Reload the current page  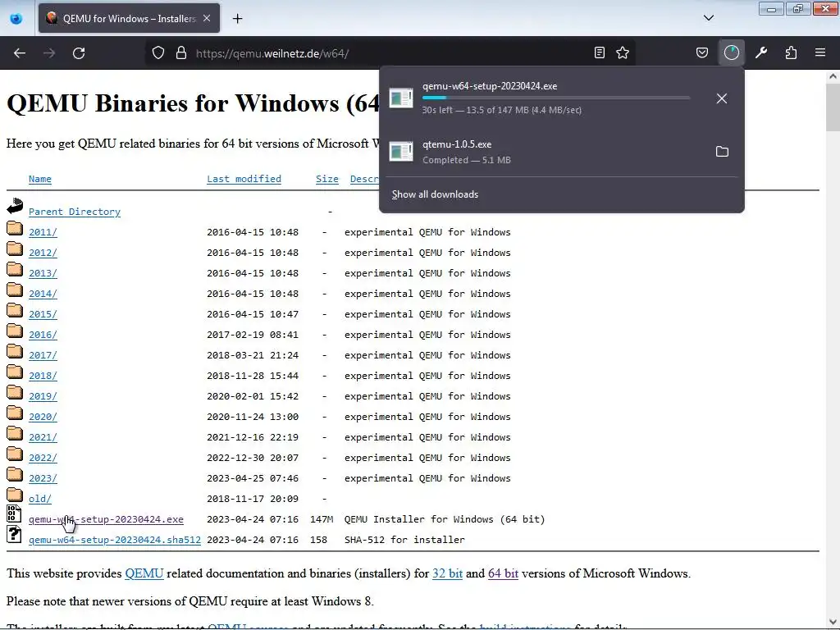pyautogui.click(x=79, y=53)
